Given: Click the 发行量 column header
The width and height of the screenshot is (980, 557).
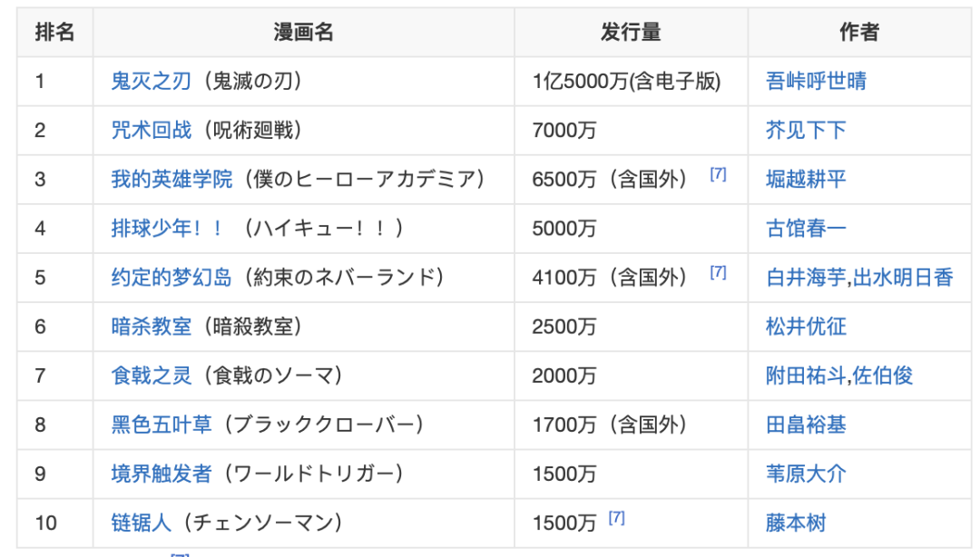Looking at the screenshot, I should pyautogui.click(x=631, y=33).
